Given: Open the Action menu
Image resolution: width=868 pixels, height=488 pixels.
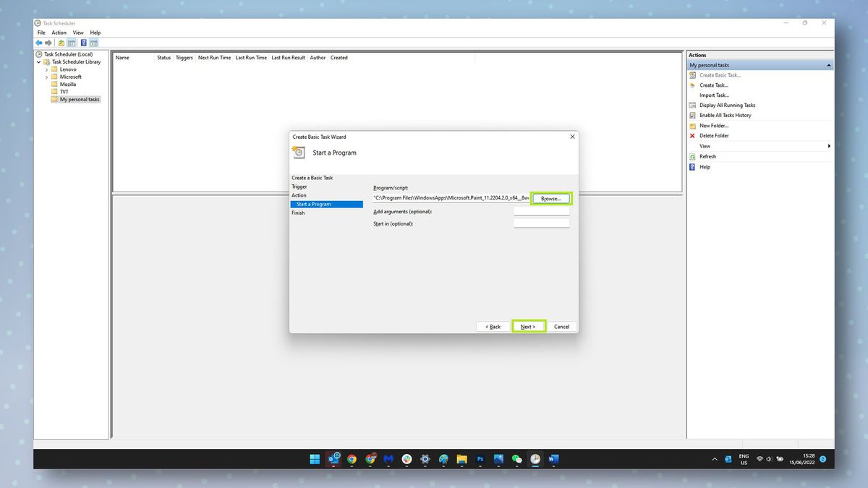Looking at the screenshot, I should click(59, 32).
